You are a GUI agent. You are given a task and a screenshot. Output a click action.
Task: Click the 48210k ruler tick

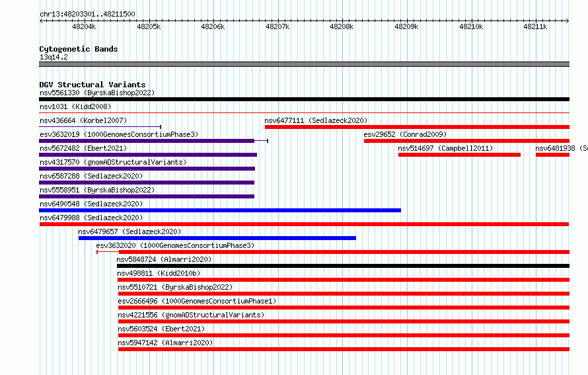[x=471, y=26]
